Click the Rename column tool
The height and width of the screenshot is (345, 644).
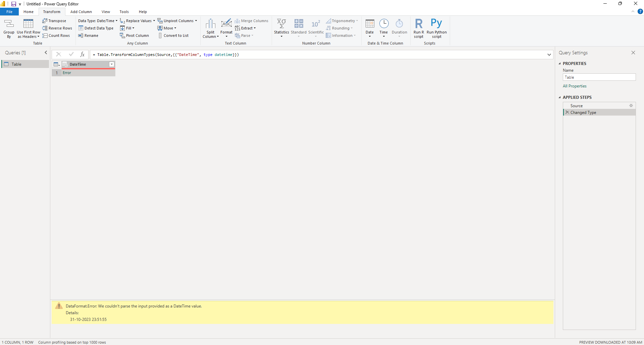coord(88,36)
